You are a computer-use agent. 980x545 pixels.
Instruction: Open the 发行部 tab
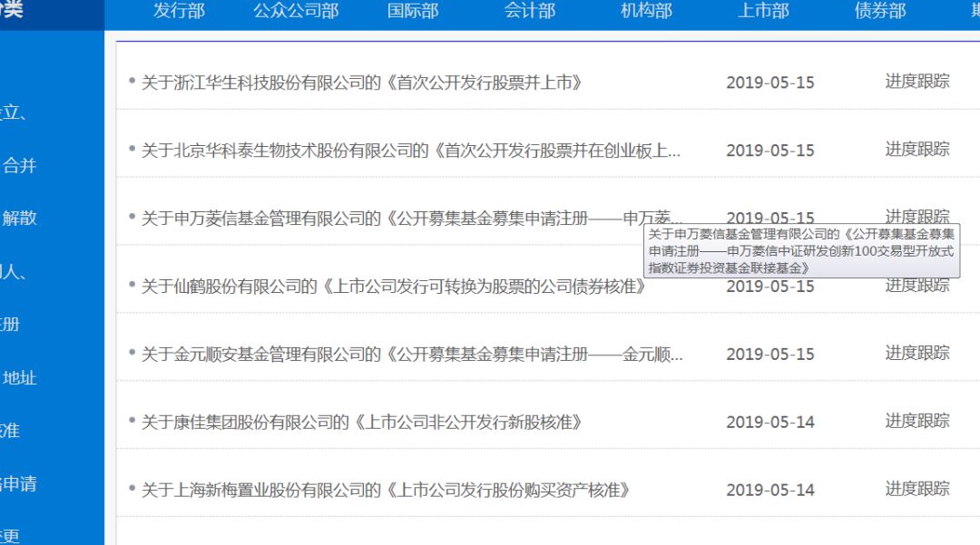[179, 11]
